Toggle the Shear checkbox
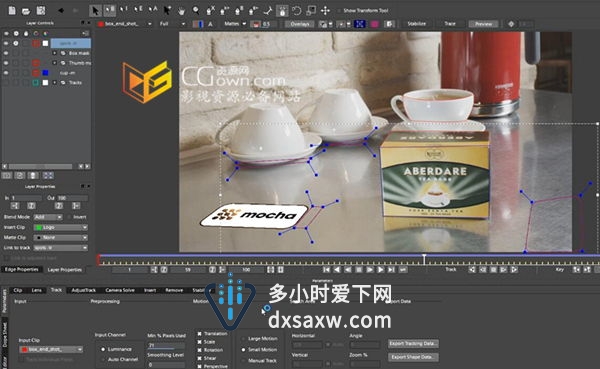 [199, 358]
